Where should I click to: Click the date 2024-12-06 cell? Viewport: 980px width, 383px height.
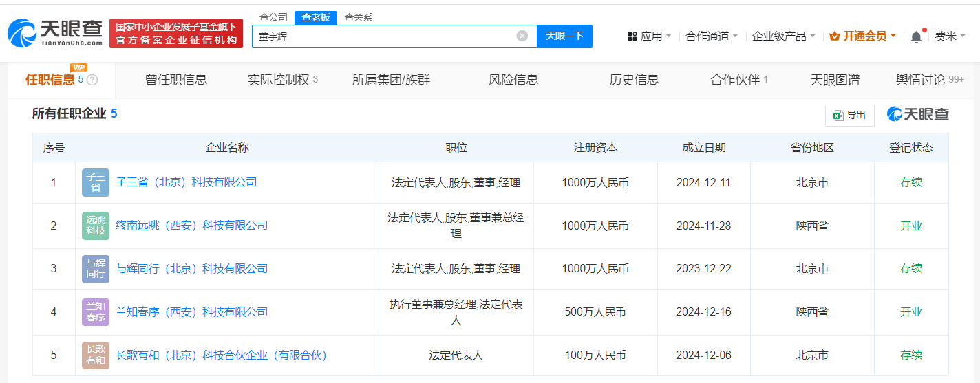pos(703,355)
